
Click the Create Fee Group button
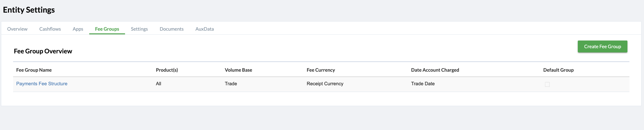tap(602, 46)
